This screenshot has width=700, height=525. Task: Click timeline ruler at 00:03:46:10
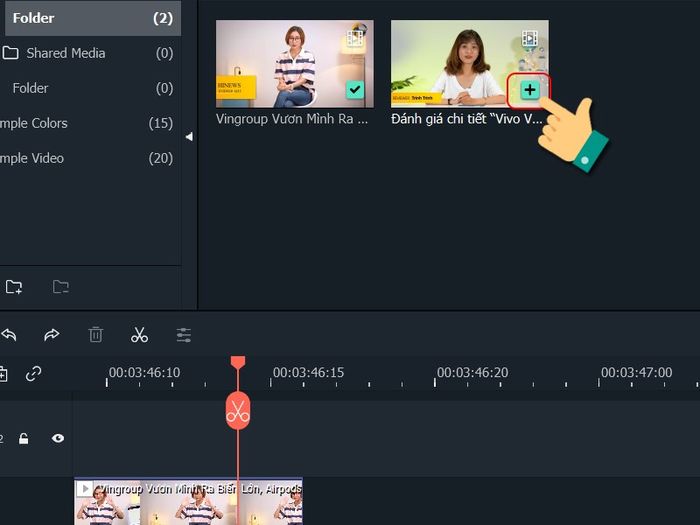[144, 372]
